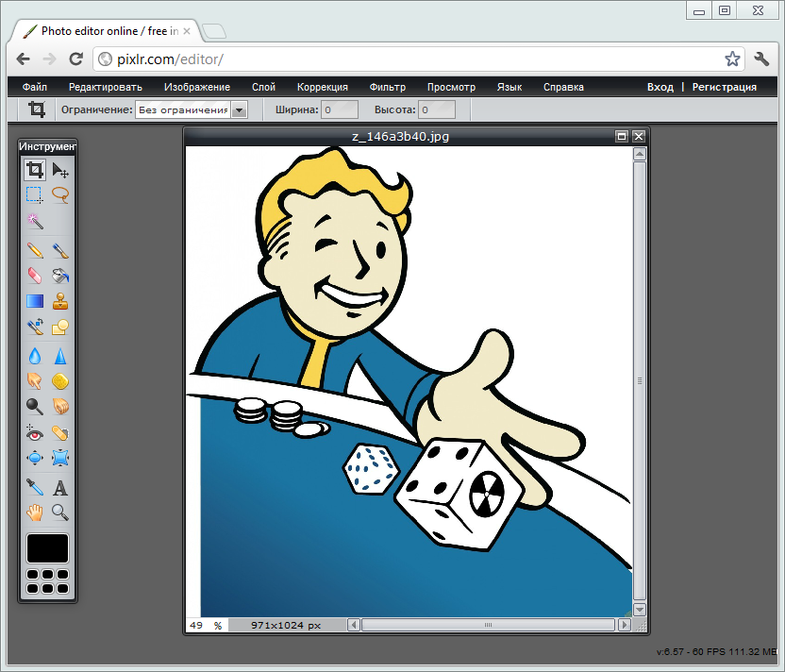
Task: Select the Hand pan tool
Action: 35,512
